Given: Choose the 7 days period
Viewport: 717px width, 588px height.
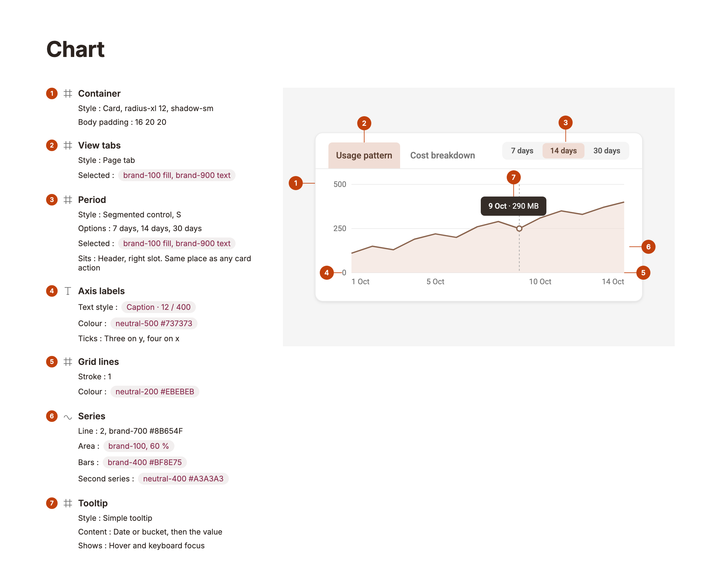Looking at the screenshot, I should 522,150.
